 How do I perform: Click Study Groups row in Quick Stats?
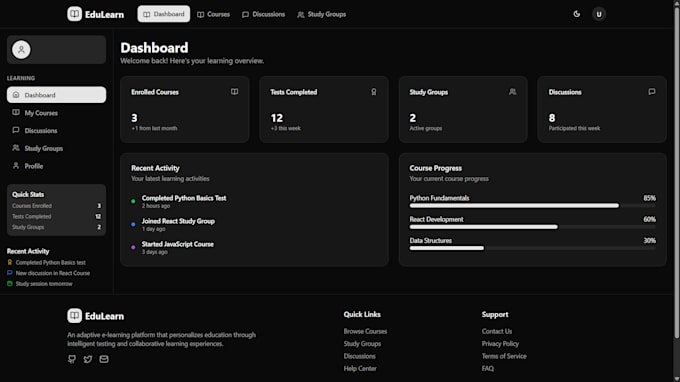56,227
